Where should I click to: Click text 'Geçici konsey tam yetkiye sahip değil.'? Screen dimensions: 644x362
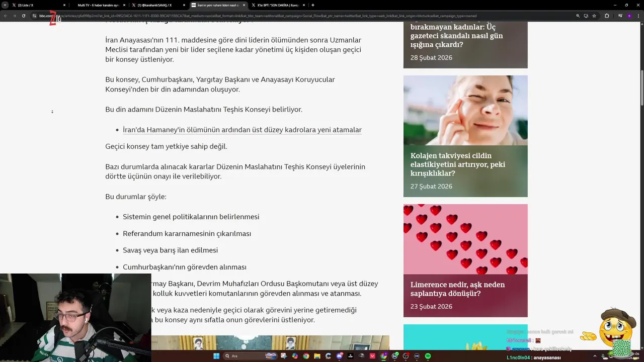166,146
